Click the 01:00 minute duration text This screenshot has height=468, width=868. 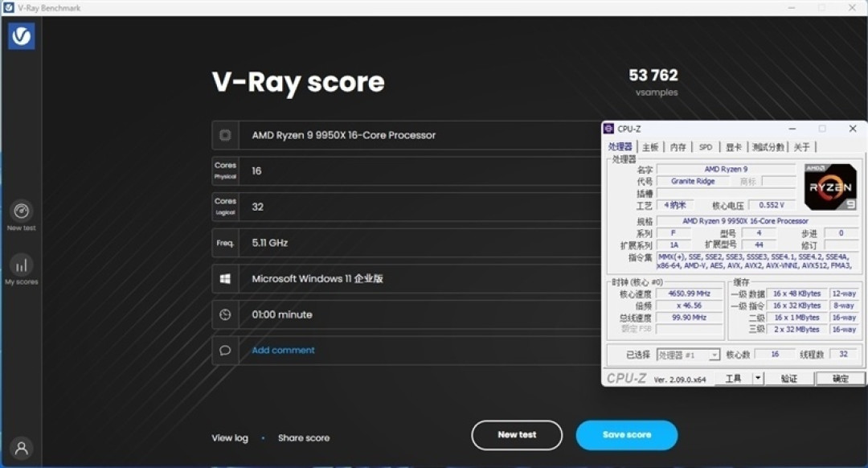pos(282,314)
